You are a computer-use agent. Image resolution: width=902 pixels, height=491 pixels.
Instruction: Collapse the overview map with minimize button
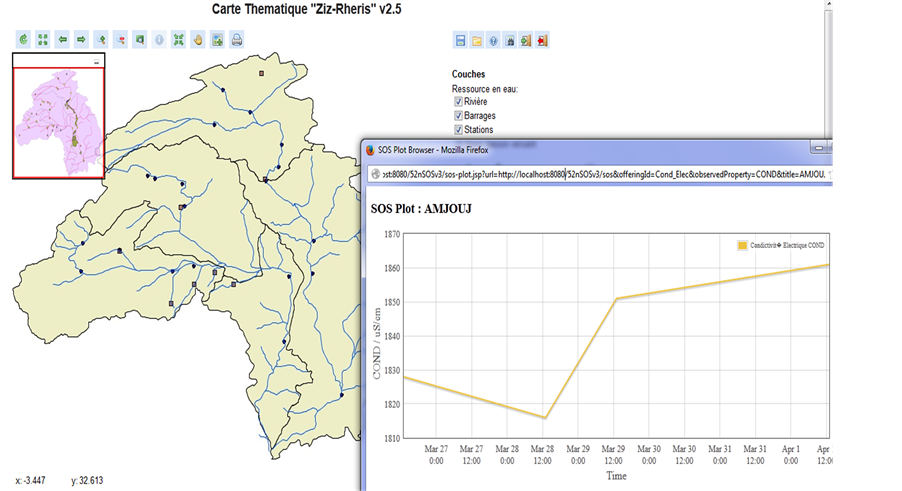[x=97, y=62]
